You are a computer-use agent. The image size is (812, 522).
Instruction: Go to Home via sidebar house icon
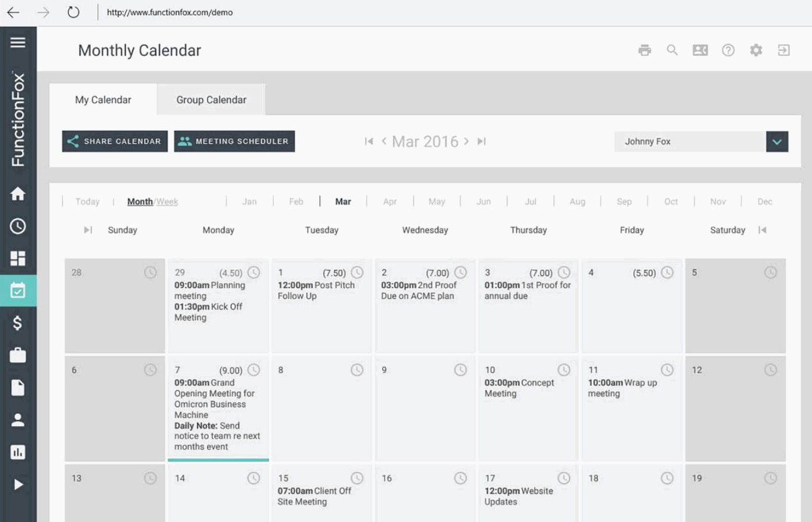coord(18,194)
